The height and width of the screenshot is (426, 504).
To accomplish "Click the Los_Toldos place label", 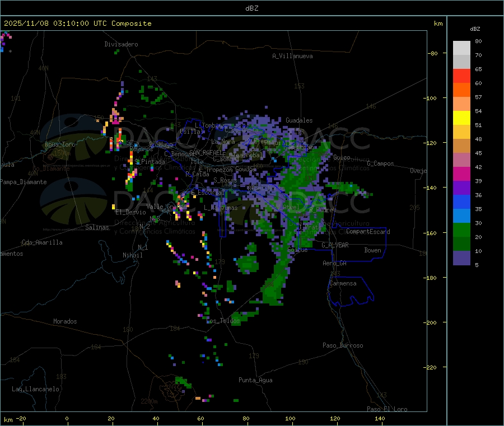I will (x=223, y=321).
